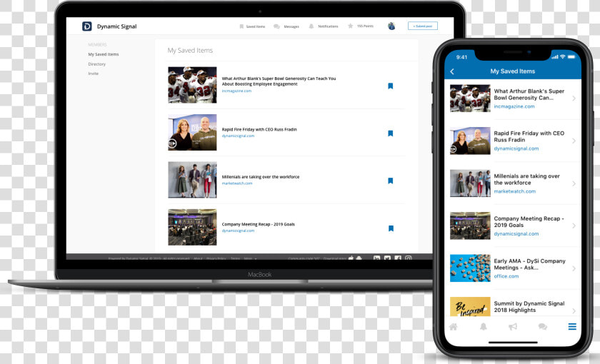Click the Instagram icon in laptop footer
This screenshot has height=364, width=600.
point(409,258)
